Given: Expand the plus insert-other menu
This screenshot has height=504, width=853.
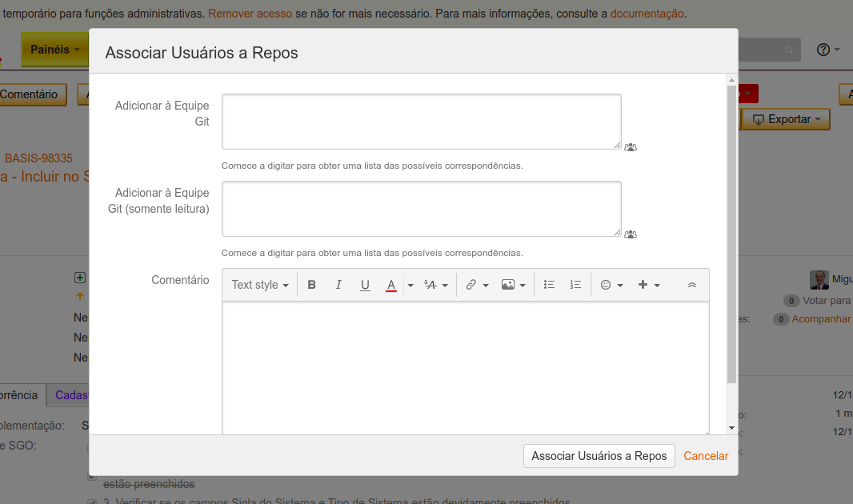Looking at the screenshot, I should 648,285.
